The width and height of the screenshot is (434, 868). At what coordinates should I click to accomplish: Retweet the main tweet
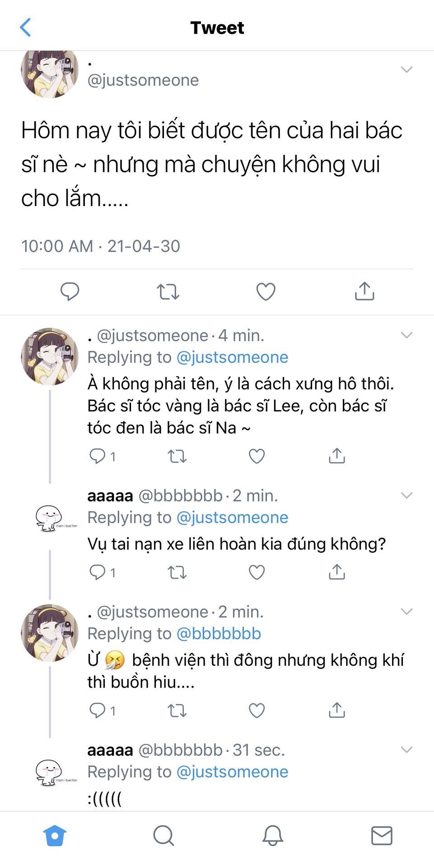point(168,292)
